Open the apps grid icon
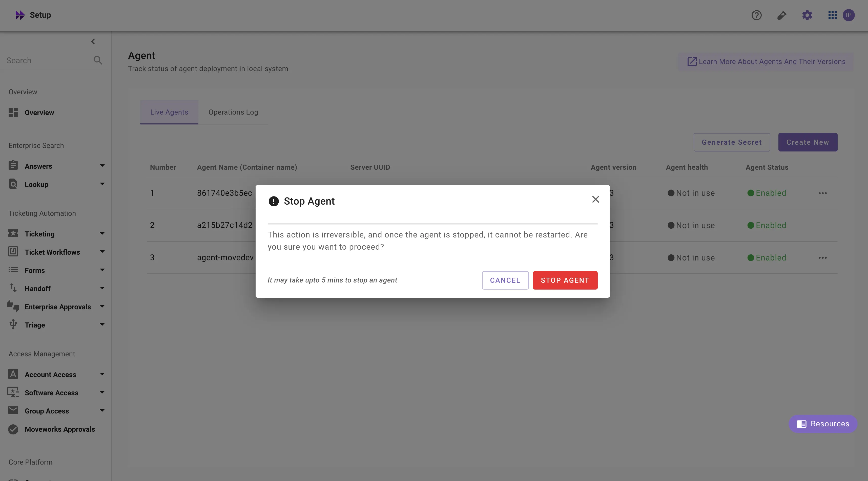This screenshot has width=868, height=481. coord(832,15)
